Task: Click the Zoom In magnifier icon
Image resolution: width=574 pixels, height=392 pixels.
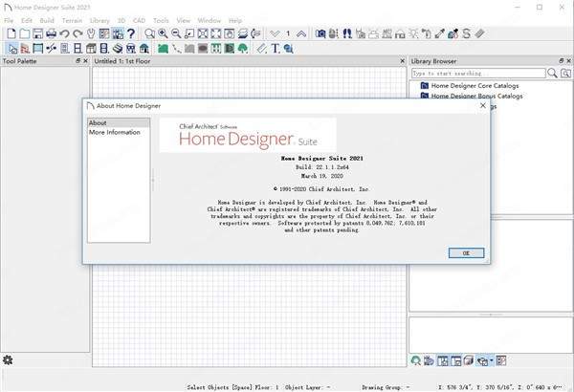Action: [x=164, y=33]
